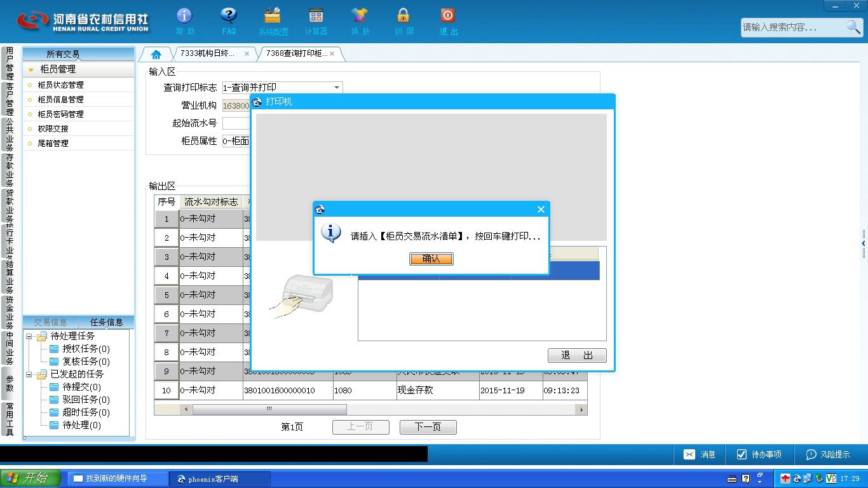Launch the 计算器 calculator icon
Screen dimensions: 868x488
(x=316, y=21)
